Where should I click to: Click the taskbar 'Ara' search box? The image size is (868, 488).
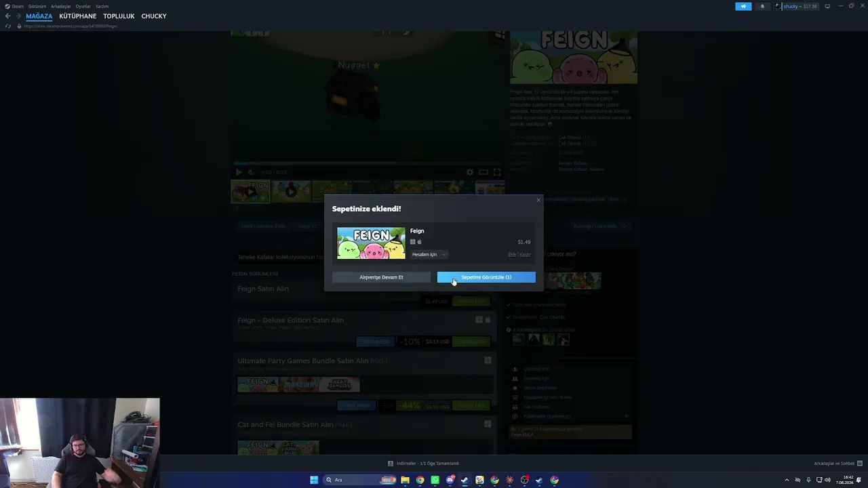coord(359,480)
